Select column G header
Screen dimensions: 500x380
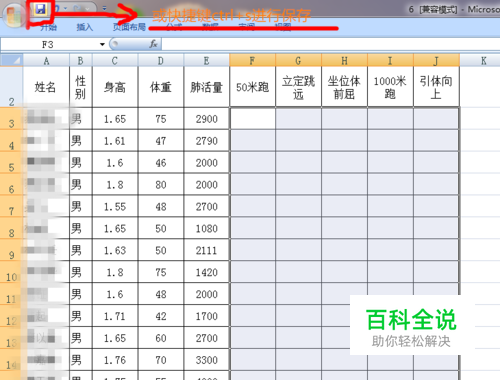(298, 60)
